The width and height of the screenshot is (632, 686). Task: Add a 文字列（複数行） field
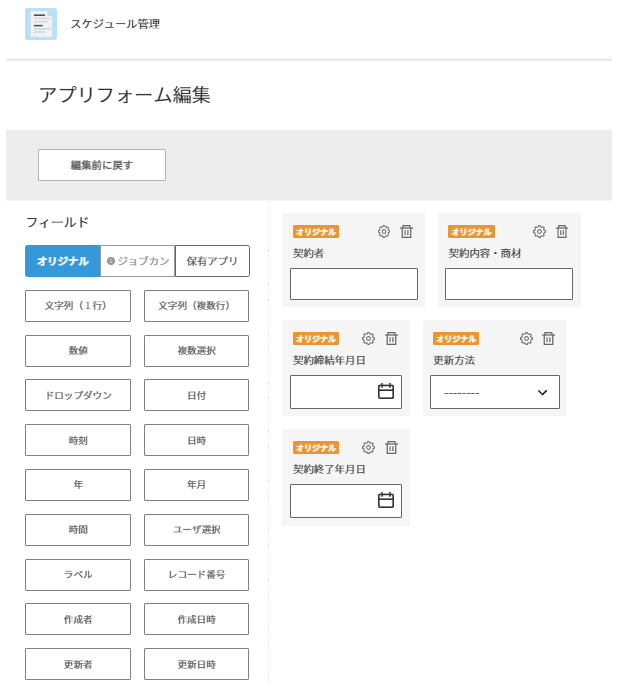(x=196, y=306)
